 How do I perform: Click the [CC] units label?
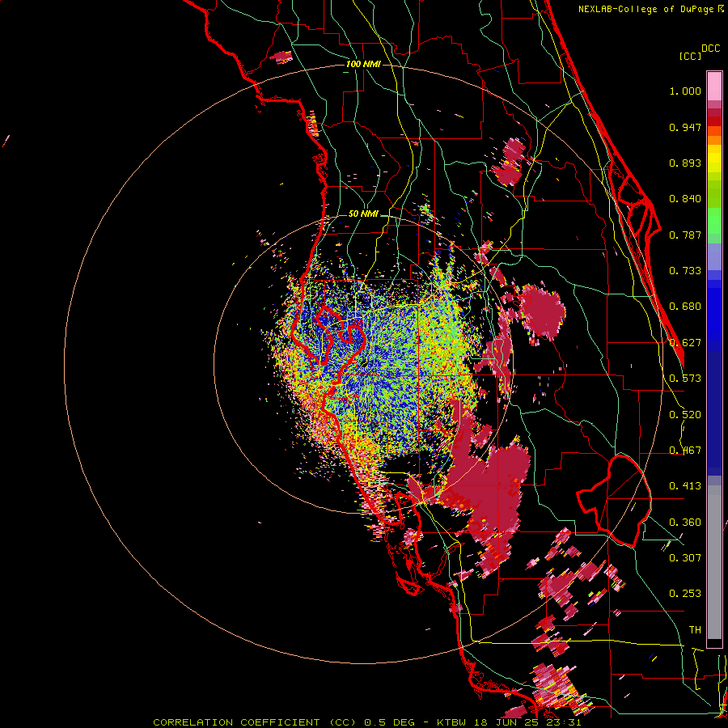point(690,56)
